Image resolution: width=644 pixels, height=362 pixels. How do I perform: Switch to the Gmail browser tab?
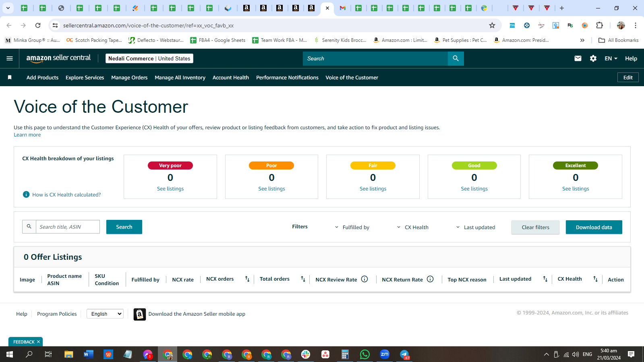(x=343, y=8)
